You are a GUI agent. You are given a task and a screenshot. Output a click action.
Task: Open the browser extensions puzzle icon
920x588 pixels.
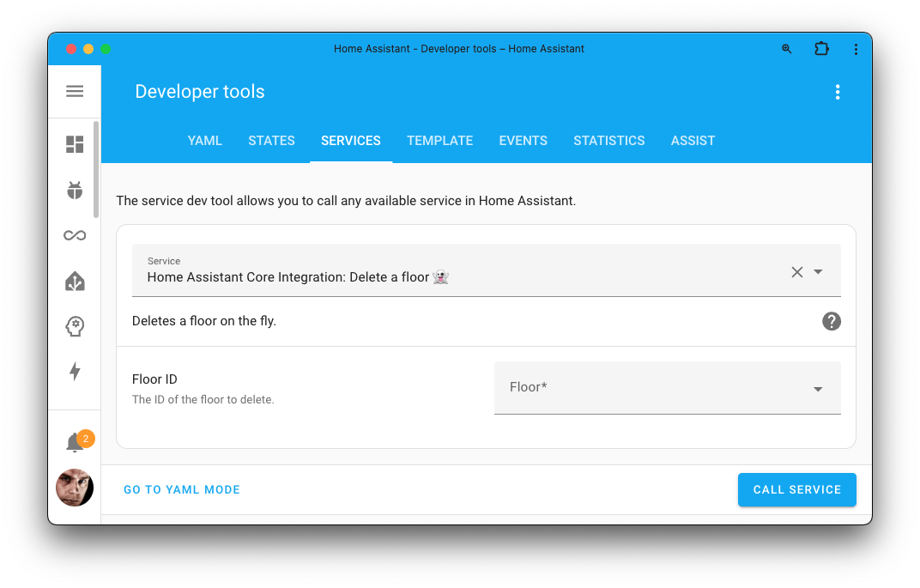point(821,49)
